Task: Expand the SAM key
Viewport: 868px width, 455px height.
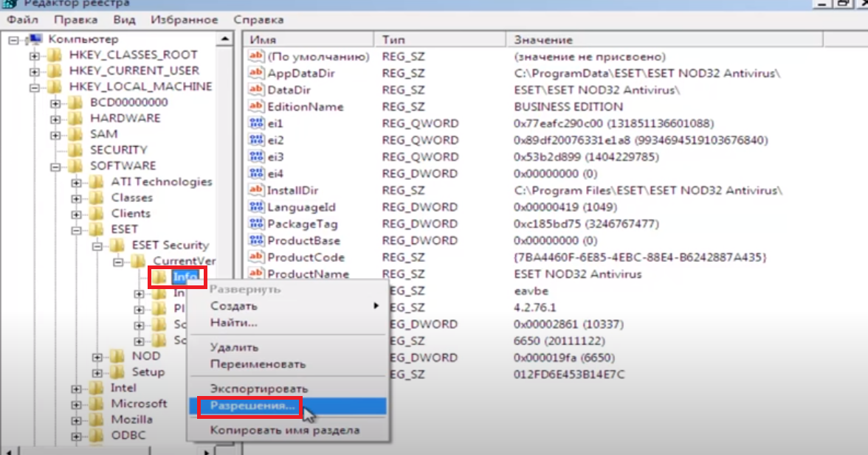Action: (x=55, y=135)
